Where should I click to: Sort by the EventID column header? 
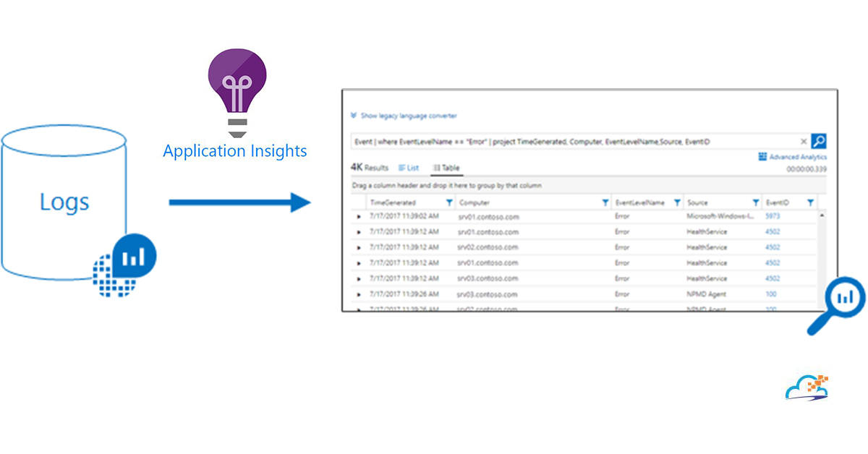[x=776, y=203]
